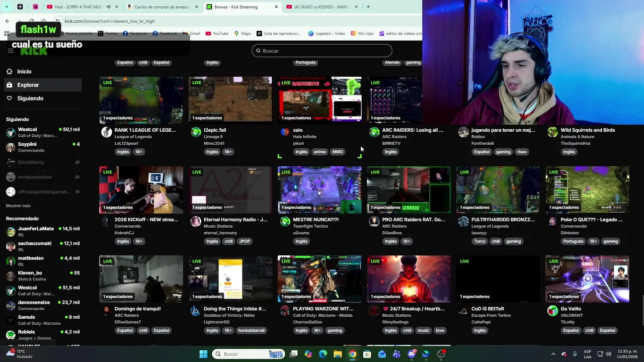This screenshot has width=644, height=362.
Task: Toggle the taskbar microphone tray icon
Action: [x=575, y=354]
